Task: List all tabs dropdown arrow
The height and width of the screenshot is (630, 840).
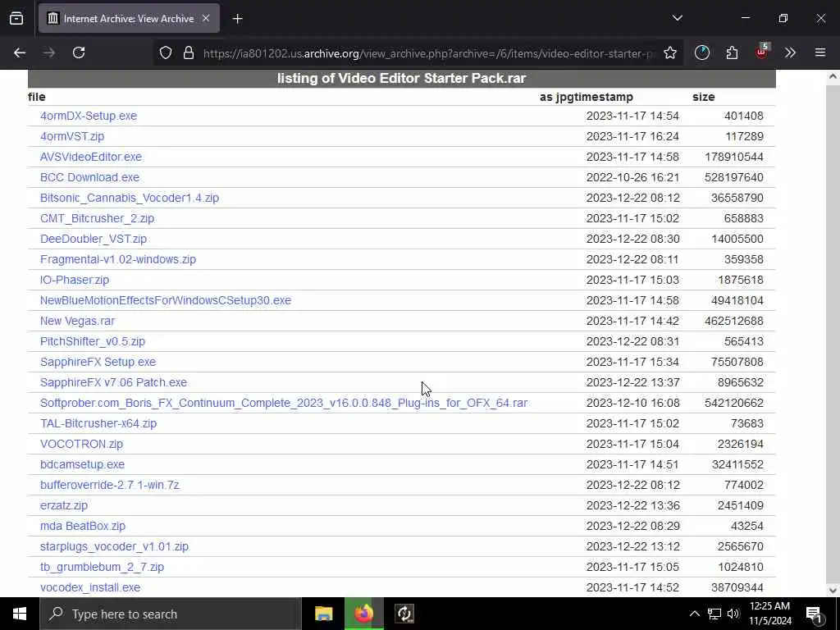Action: (x=677, y=18)
